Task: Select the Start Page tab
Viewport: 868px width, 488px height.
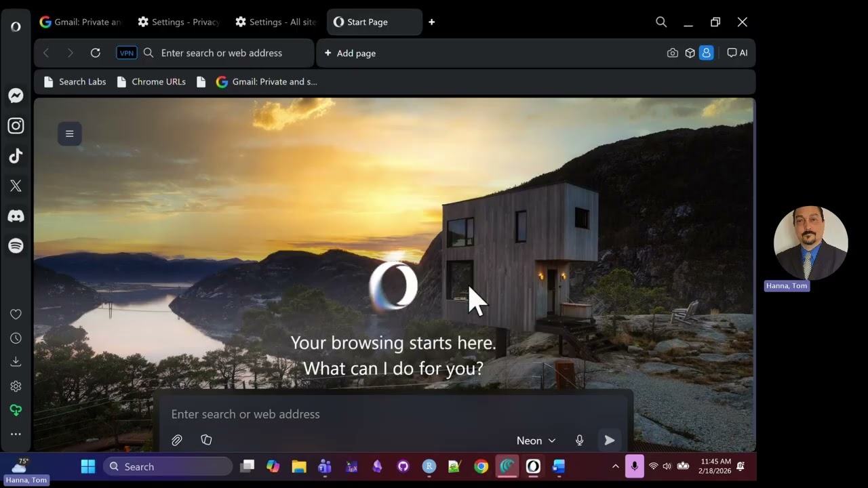Action: click(x=374, y=22)
